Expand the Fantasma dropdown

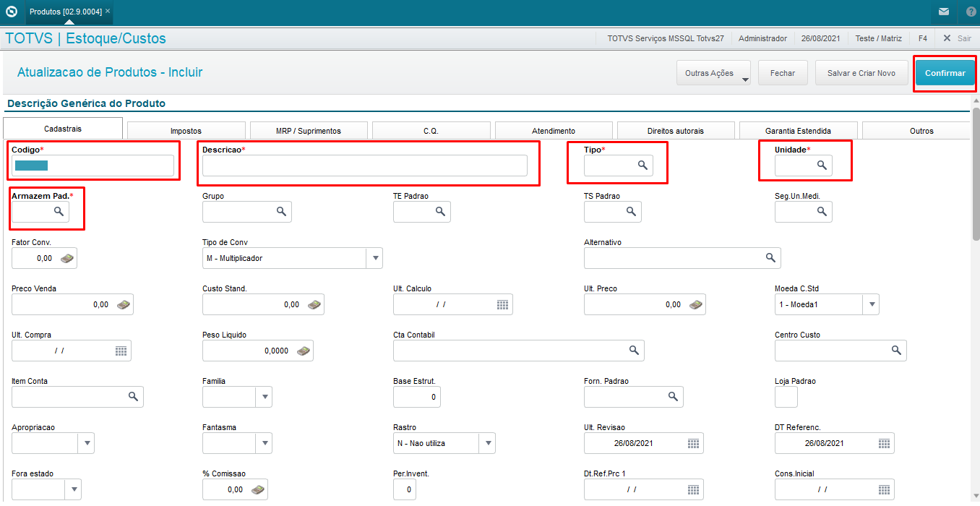264,443
